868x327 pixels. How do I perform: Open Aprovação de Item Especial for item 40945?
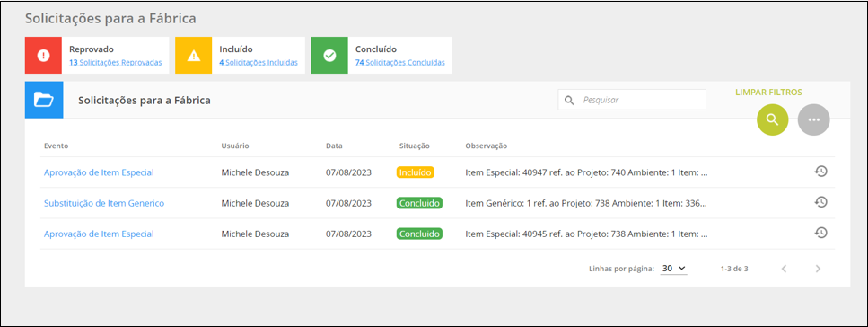[x=99, y=234]
